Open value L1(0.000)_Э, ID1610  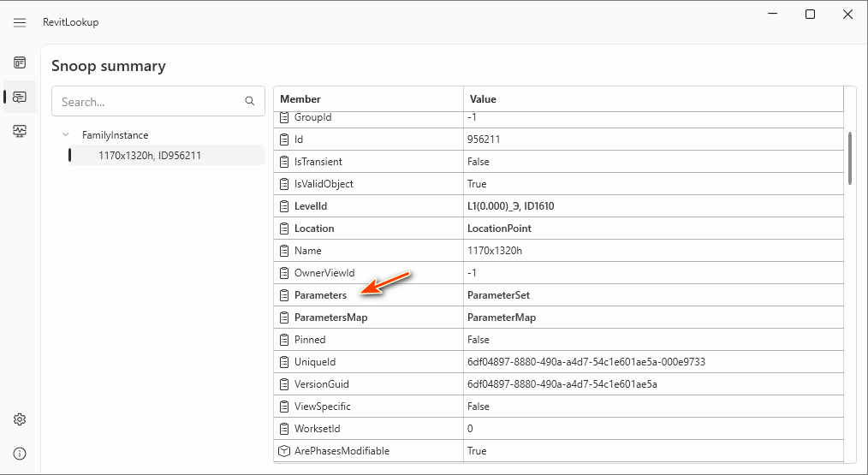pyautogui.click(x=510, y=206)
